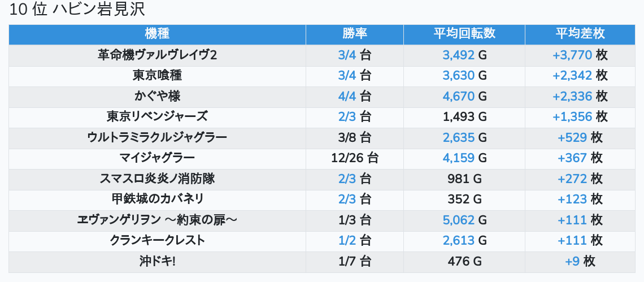644x282 pixels.
Task: Click the 平均回転数 column header
Action: click(x=464, y=34)
